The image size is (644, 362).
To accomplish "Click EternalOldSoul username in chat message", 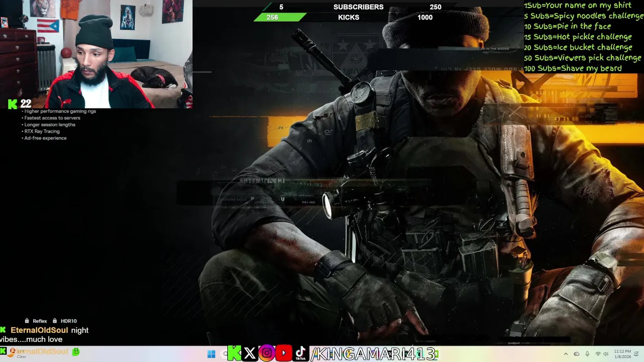I will 39,330.
